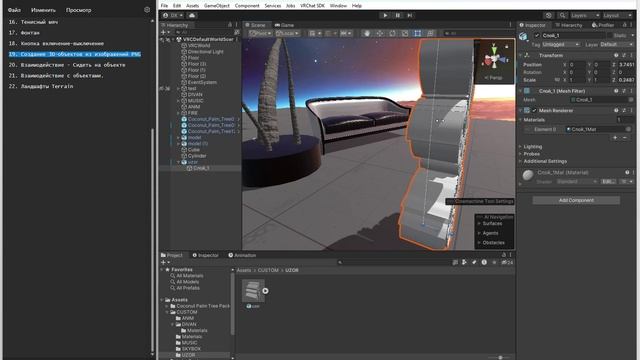Image resolution: width=640 pixels, height=360 pixels.
Task: Click the material Edit button
Action: point(608,181)
